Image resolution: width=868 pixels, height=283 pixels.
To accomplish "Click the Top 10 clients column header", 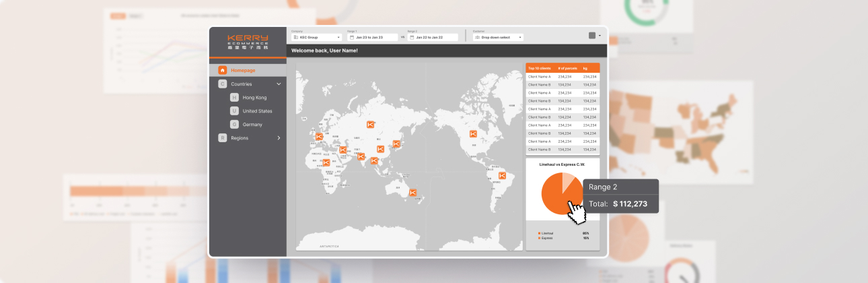I will tap(540, 68).
